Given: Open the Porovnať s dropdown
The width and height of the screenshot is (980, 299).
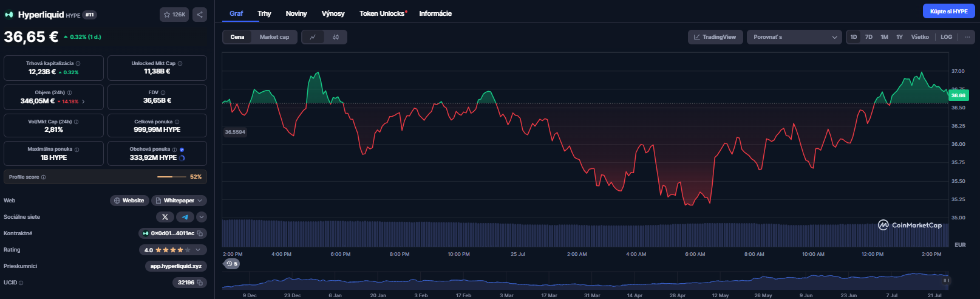Looking at the screenshot, I should coord(794,37).
